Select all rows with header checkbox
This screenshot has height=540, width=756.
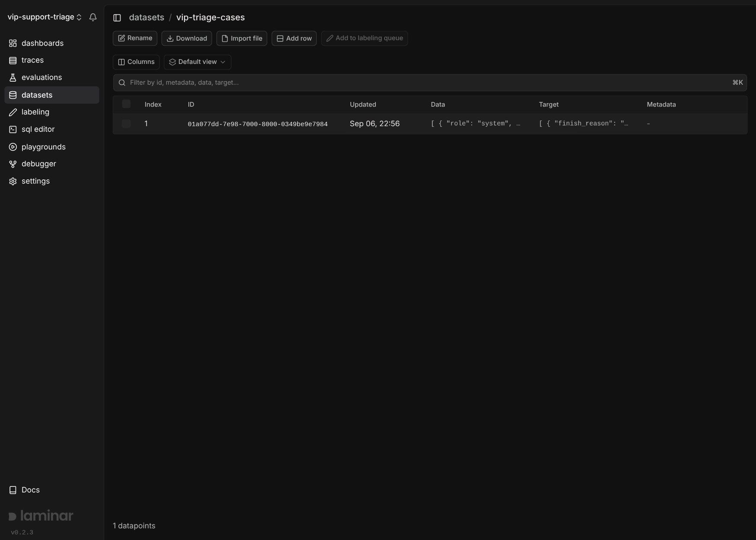[126, 104]
